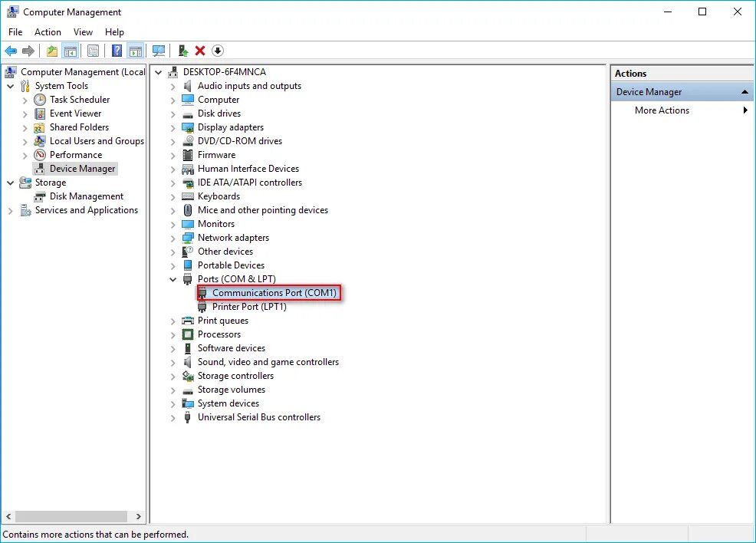This screenshot has height=543, width=756.
Task: Click the Back arrow in the toolbar
Action: (x=11, y=51)
